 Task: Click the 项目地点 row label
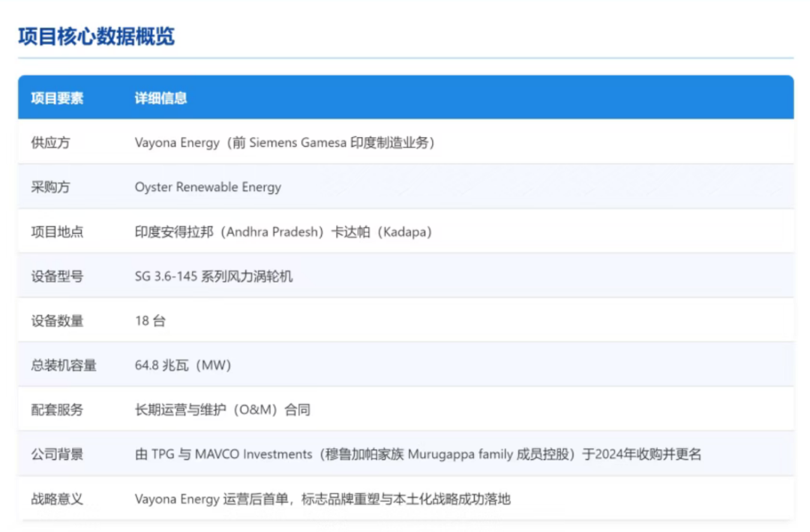[x=57, y=232]
